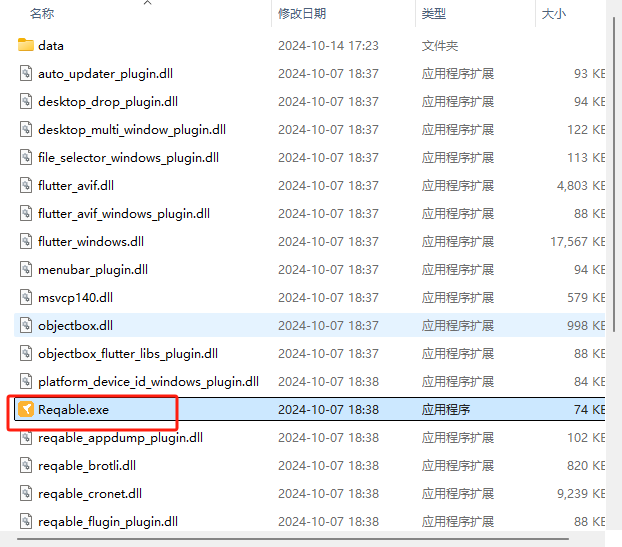Click the flutter_avif_windows_plugin.dll file icon
This screenshot has height=547, width=622.
pos(26,213)
